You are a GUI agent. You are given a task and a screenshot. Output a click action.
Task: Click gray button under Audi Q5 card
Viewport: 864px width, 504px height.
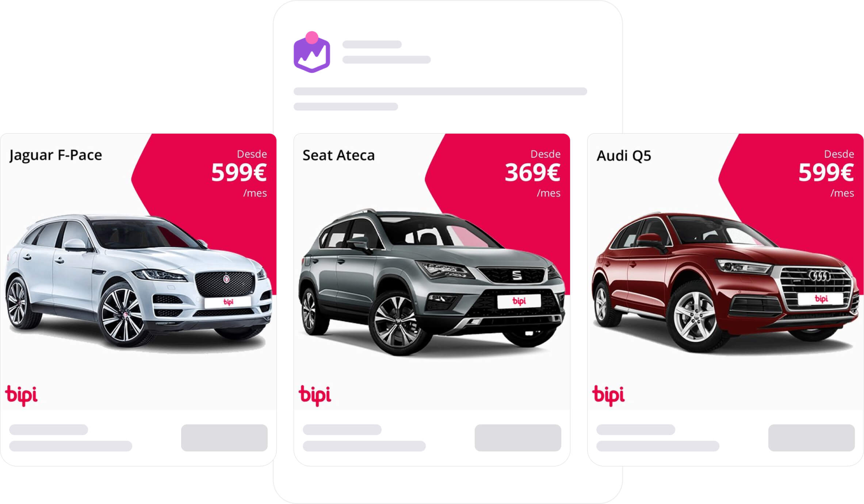coord(811,438)
